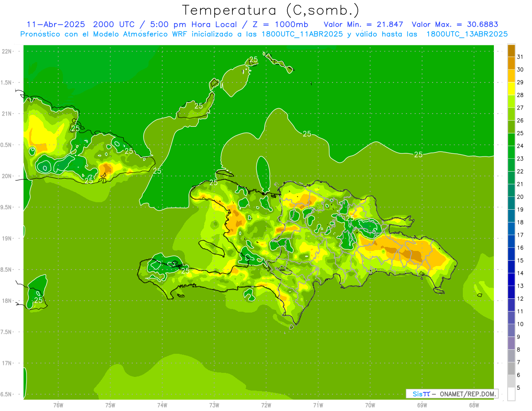
Task: Click the 1800UTC_11ABR2025 initialization text
Action: point(301,34)
